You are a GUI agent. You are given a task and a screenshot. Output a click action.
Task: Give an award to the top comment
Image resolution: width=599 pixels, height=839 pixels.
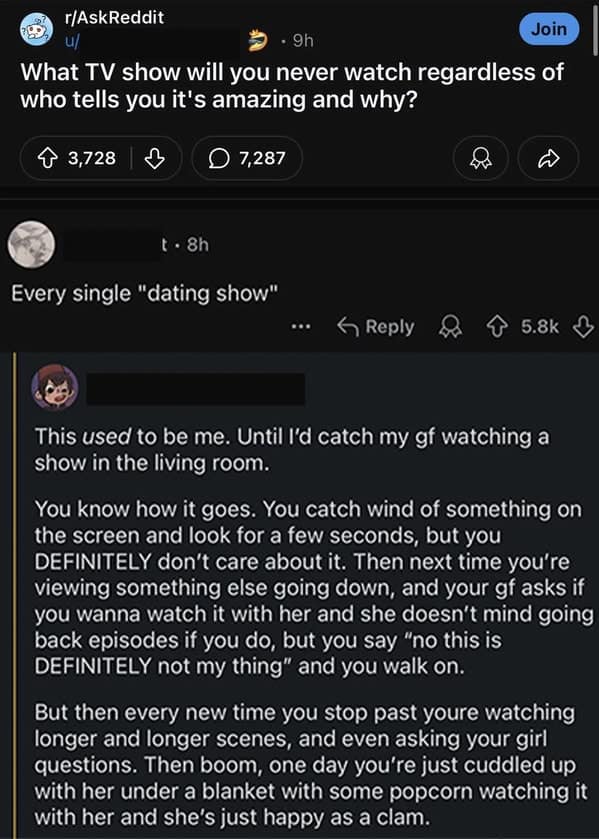click(x=450, y=327)
